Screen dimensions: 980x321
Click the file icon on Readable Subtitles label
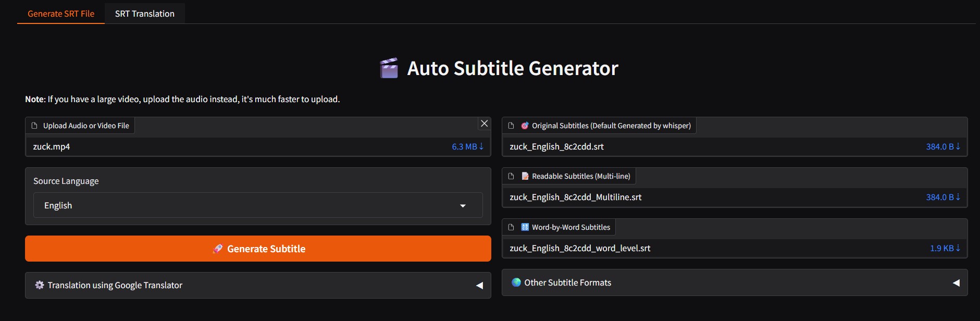(x=511, y=176)
